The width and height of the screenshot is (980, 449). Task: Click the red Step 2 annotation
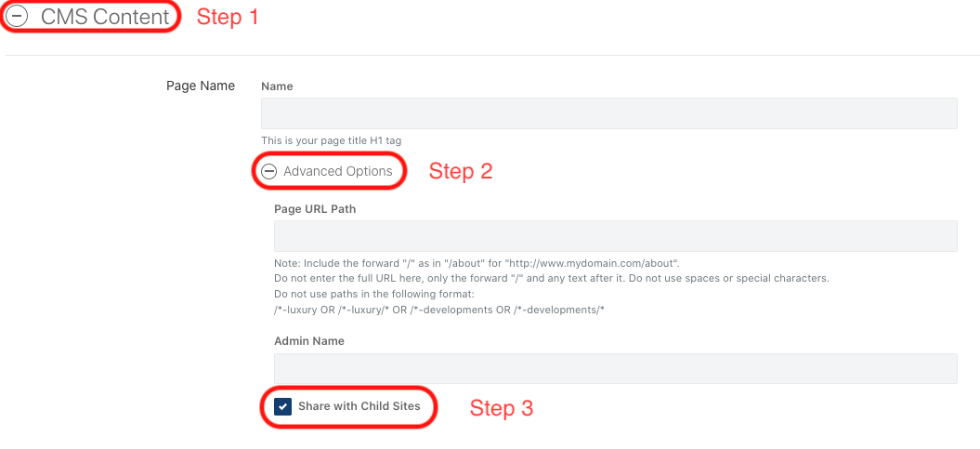461,171
